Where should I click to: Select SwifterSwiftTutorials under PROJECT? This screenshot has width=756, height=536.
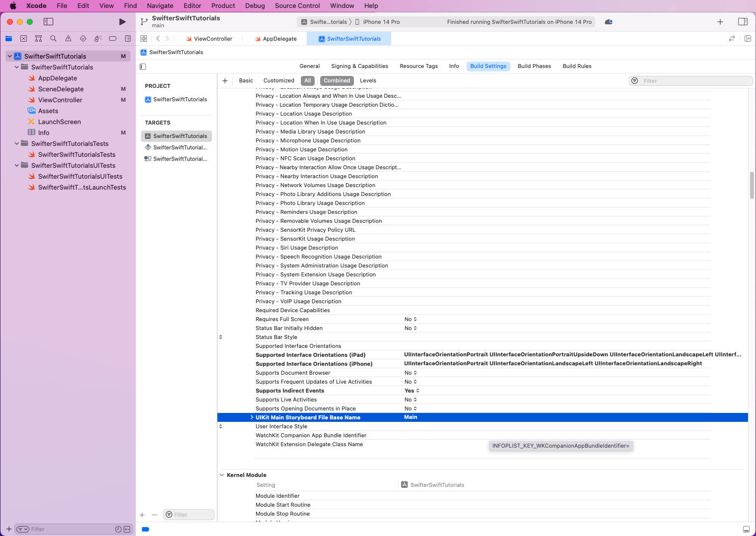point(176,99)
